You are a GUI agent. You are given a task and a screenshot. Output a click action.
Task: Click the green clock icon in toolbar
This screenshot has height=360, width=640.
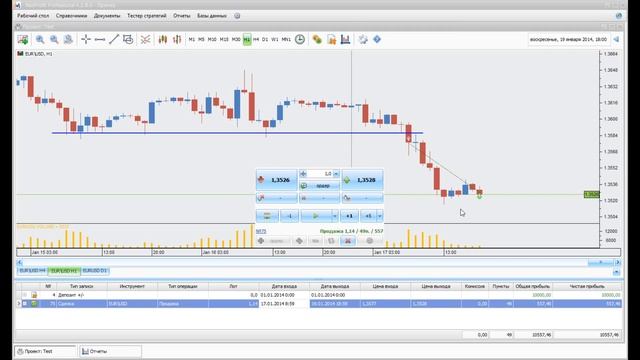pyautogui.click(x=300, y=39)
